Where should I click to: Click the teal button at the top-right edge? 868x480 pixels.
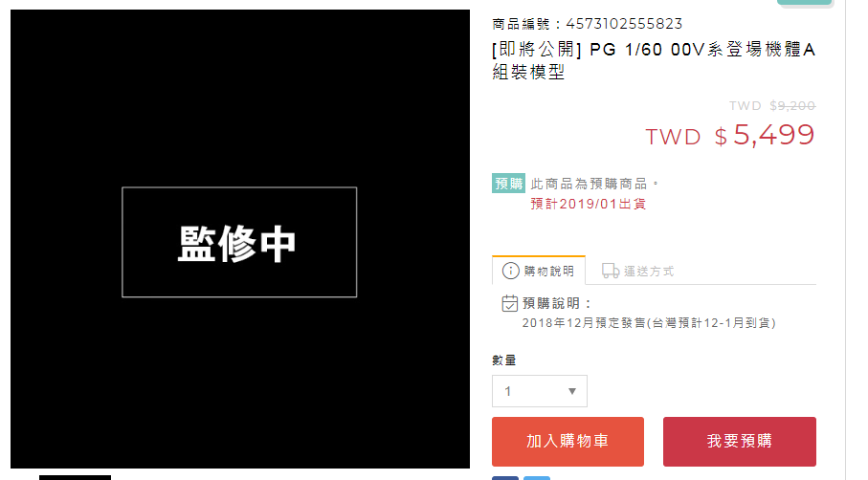click(x=804, y=2)
